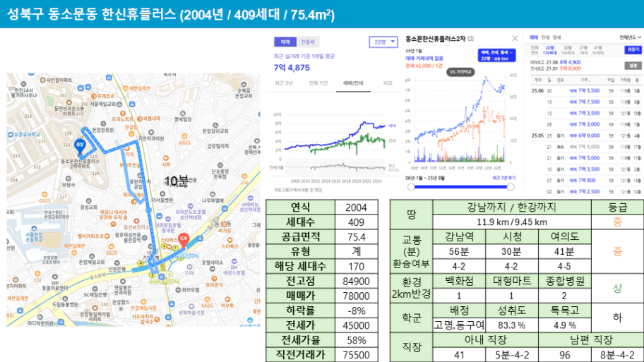Click the 매매 6억 9,000 transaction row
The width and height of the screenshot is (644, 362).
coord(585,135)
